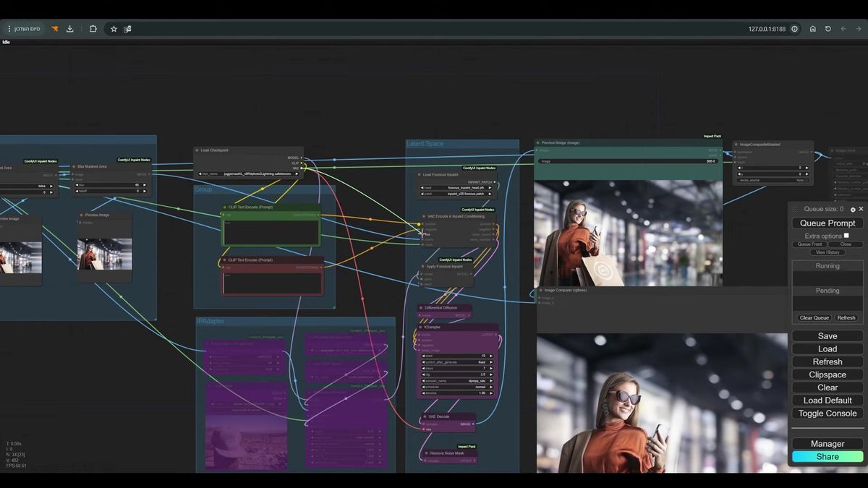
Task: Open View History
Action: 827,252
